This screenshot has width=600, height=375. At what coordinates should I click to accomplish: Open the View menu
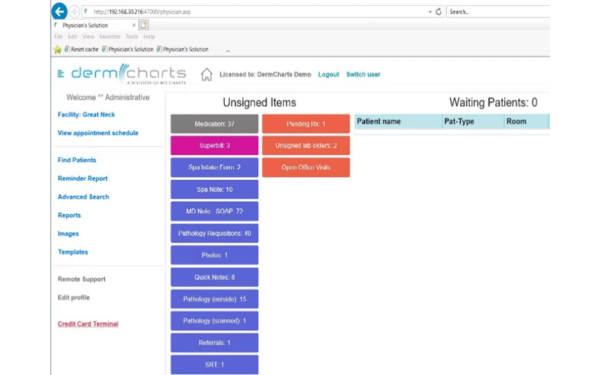(x=88, y=37)
